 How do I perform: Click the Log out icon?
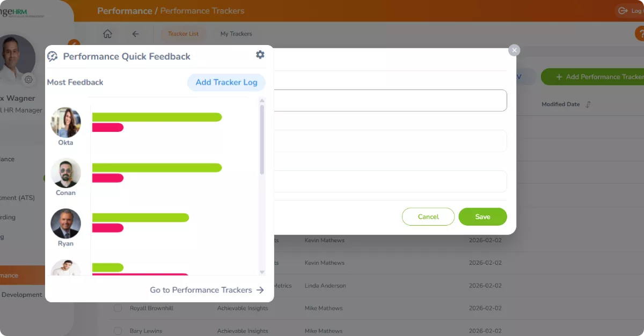point(623,11)
